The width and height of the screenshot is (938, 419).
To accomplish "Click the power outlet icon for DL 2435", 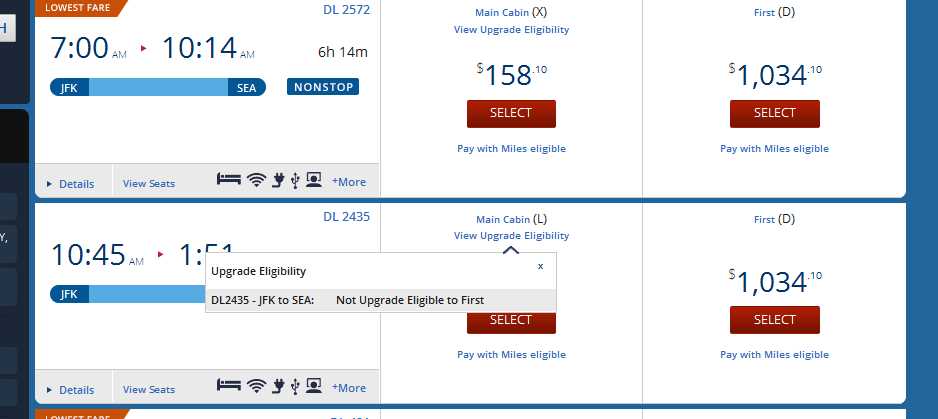I will 279,385.
